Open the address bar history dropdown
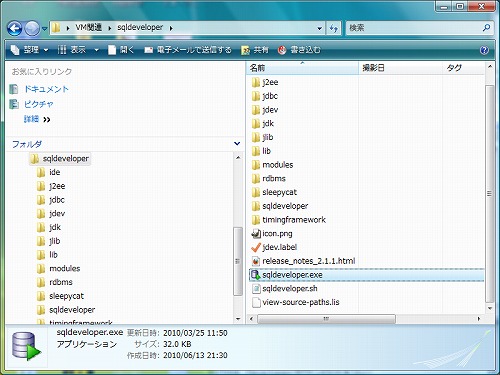The width and height of the screenshot is (500, 375). (320, 28)
